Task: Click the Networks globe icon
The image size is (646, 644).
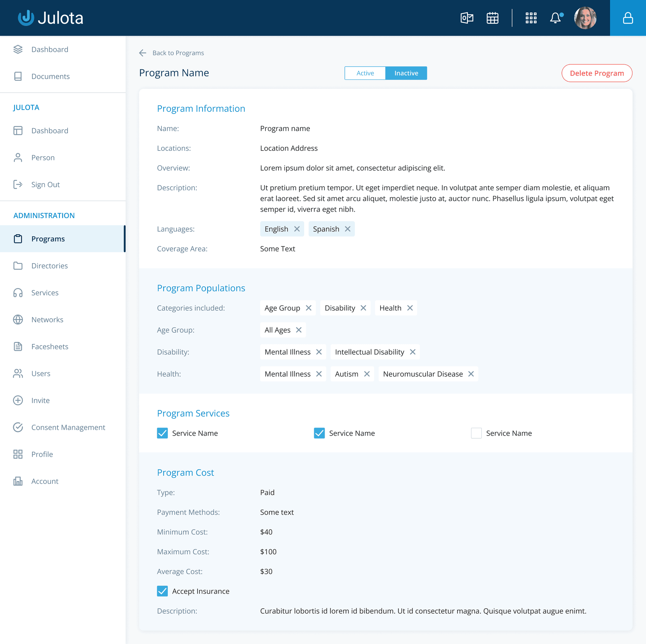Action: (x=18, y=319)
